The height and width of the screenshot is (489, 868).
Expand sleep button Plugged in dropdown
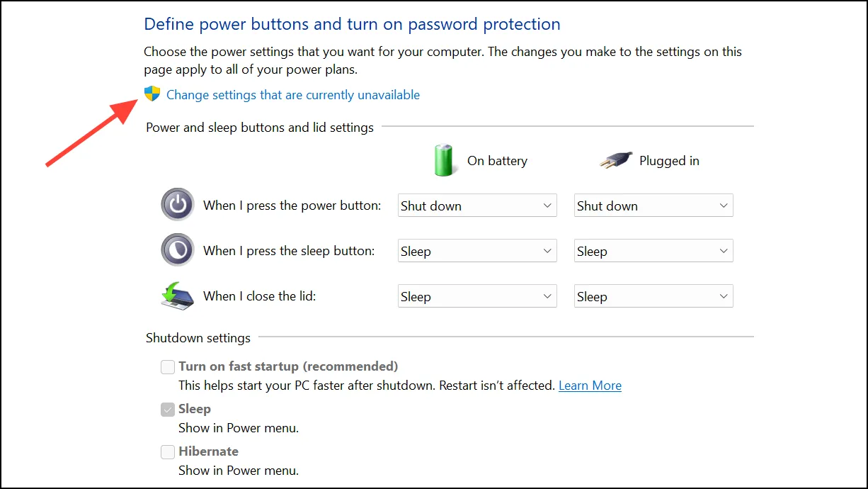click(653, 251)
